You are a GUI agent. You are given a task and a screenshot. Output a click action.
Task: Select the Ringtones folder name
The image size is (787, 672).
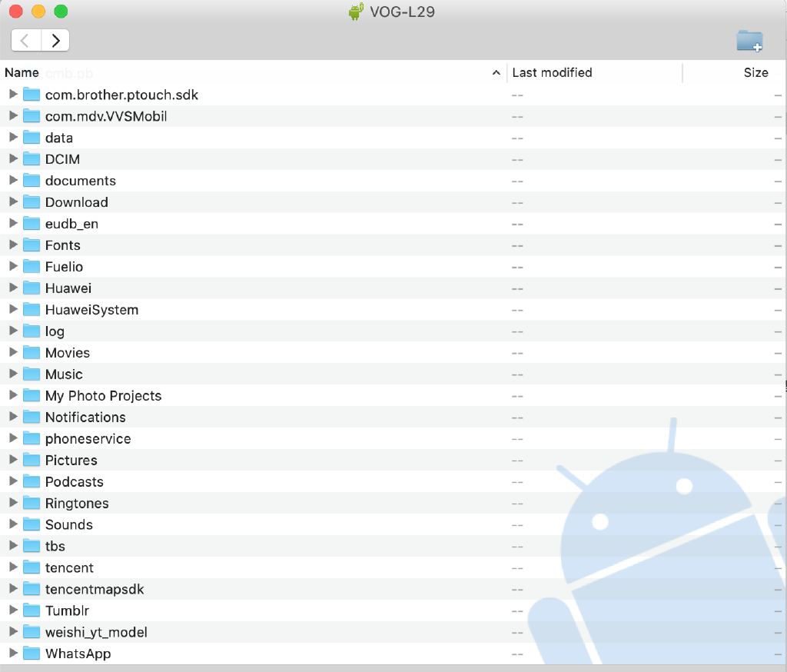coord(77,504)
